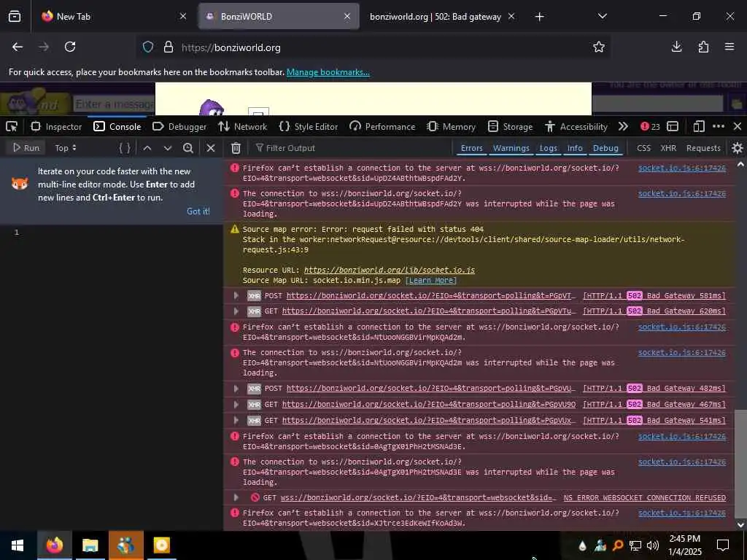Expand GET request Bad Gateway 541ms
This screenshot has width=747, height=560.
pos(236,421)
